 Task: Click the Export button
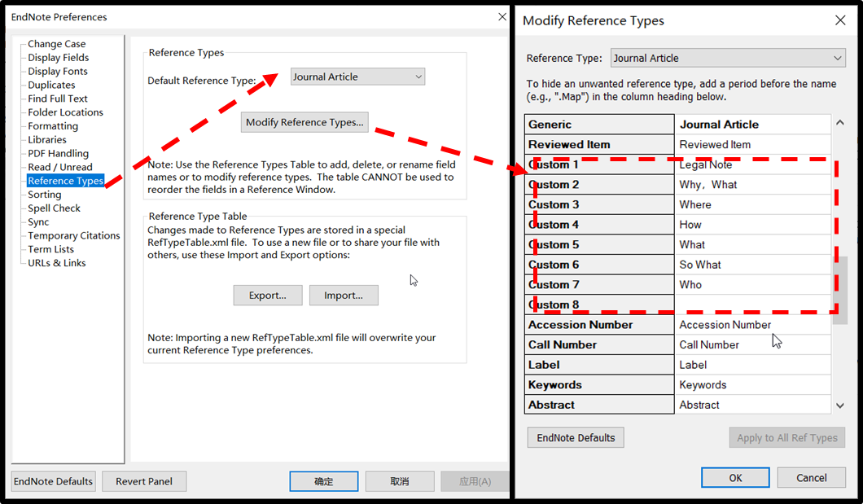(x=268, y=296)
